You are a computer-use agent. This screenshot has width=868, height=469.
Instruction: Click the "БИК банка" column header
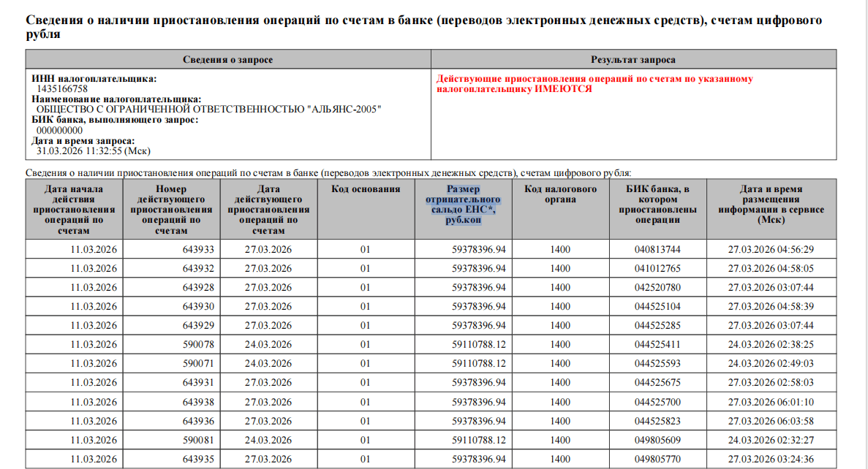pyautogui.click(x=657, y=205)
